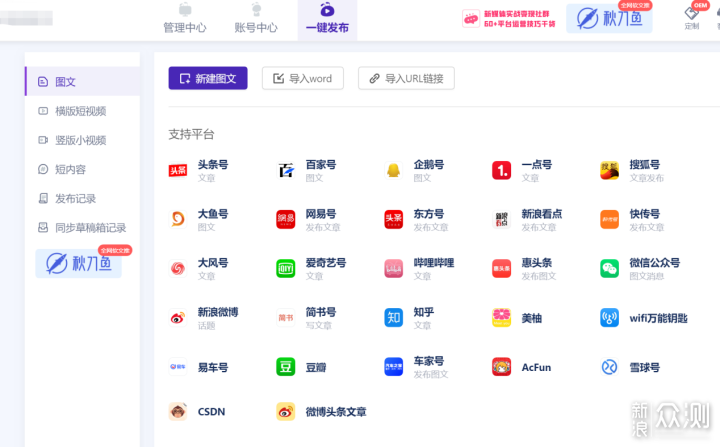The image size is (720, 447).
Task: Click the AcFun platform icon
Action: pos(501,367)
